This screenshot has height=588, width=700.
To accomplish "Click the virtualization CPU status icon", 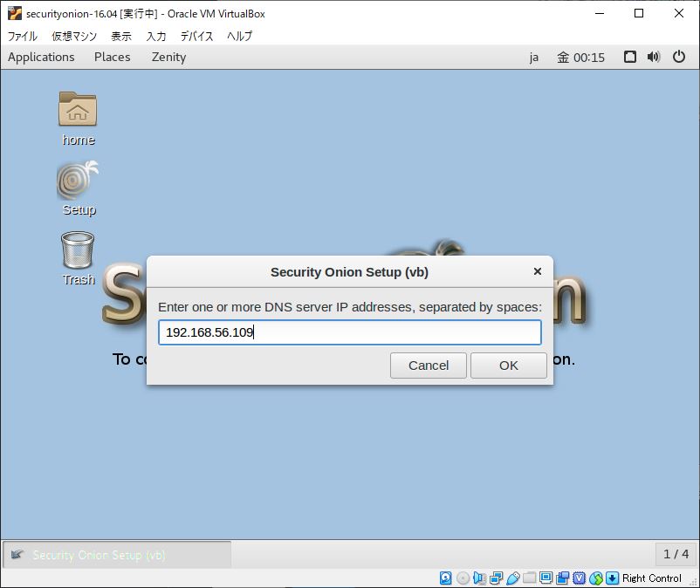I will [579, 578].
